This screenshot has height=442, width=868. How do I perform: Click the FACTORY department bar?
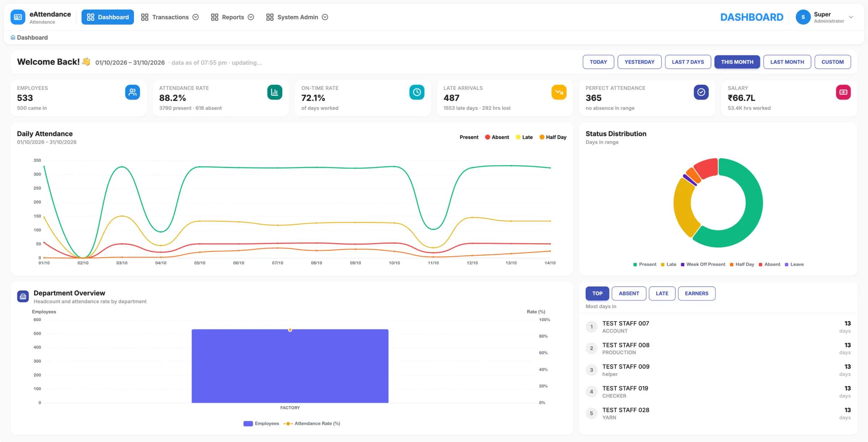(290, 366)
